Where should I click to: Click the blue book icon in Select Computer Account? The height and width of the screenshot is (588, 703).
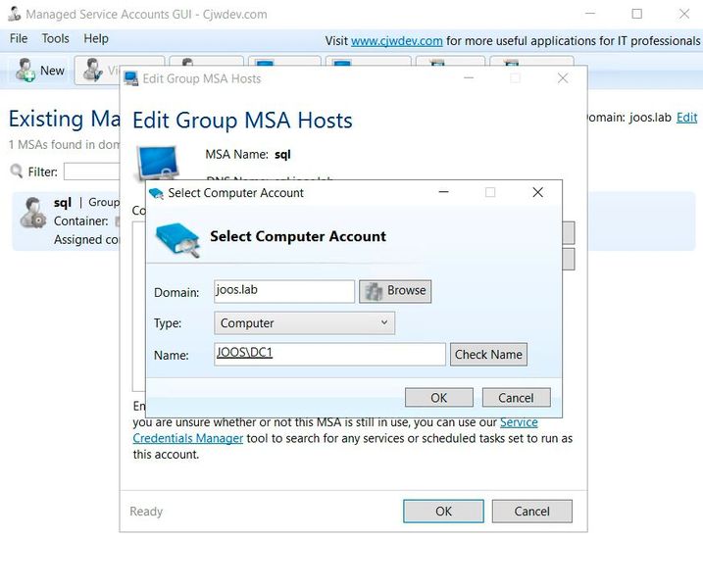pyautogui.click(x=177, y=238)
